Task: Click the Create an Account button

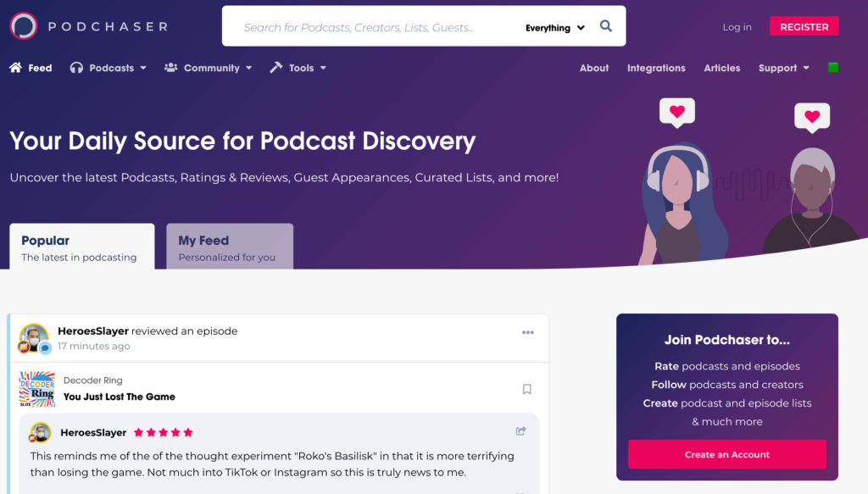Action: click(x=726, y=454)
